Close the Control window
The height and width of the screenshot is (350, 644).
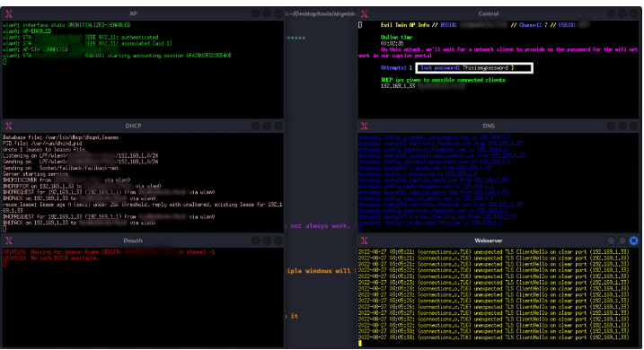634,14
